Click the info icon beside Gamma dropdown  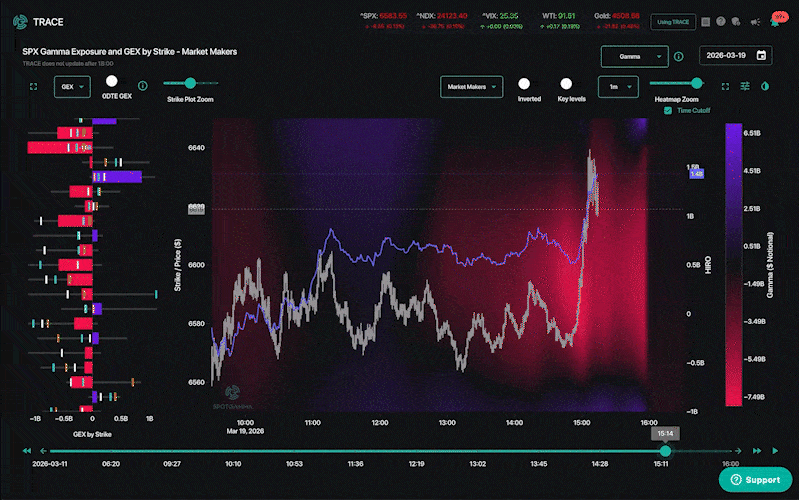click(x=679, y=57)
